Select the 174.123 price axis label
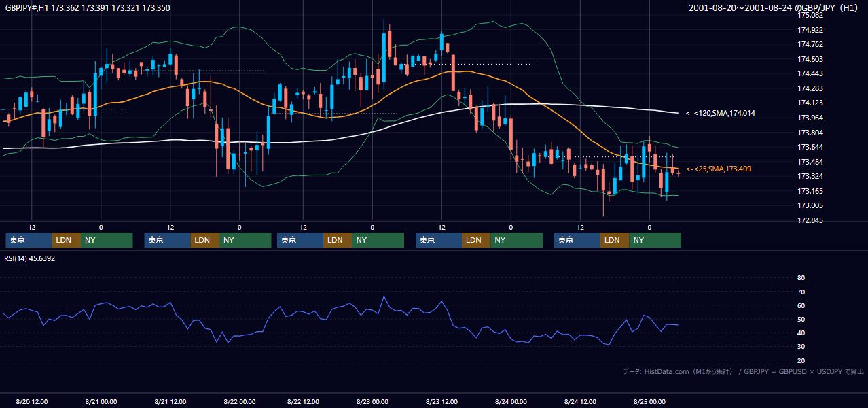Image resolution: width=868 pixels, height=408 pixels. 810,103
